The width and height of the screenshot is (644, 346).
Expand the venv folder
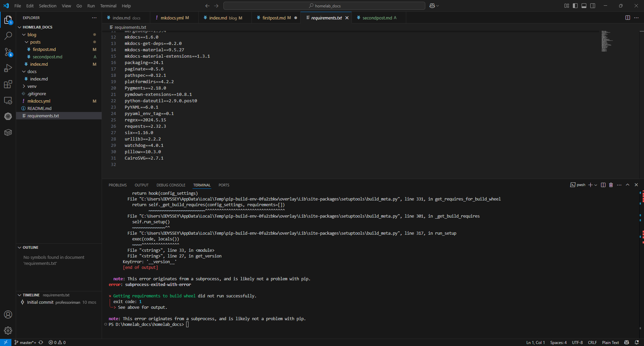32,86
